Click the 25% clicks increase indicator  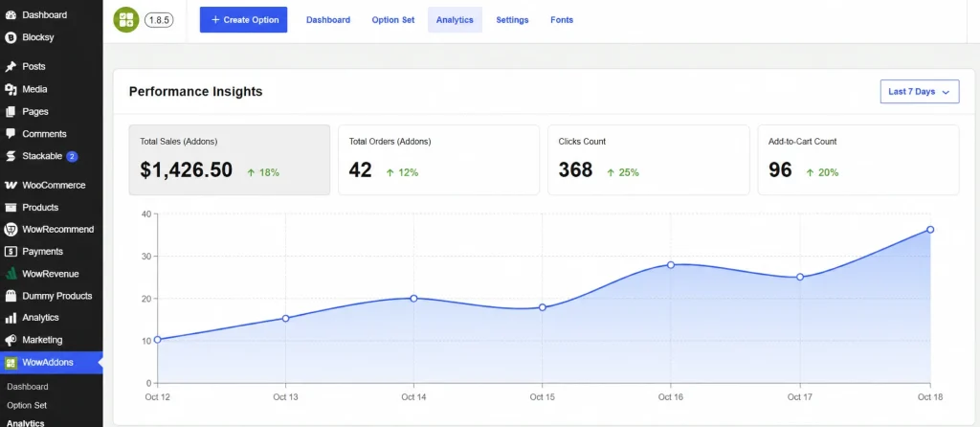623,172
